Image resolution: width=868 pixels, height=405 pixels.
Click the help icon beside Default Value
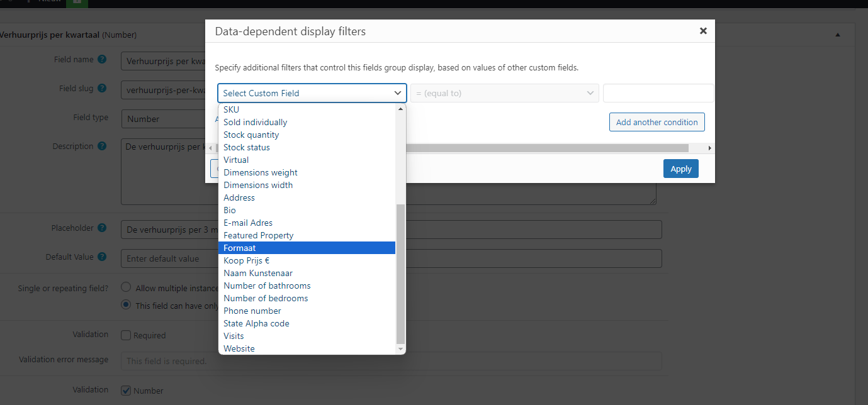point(102,257)
